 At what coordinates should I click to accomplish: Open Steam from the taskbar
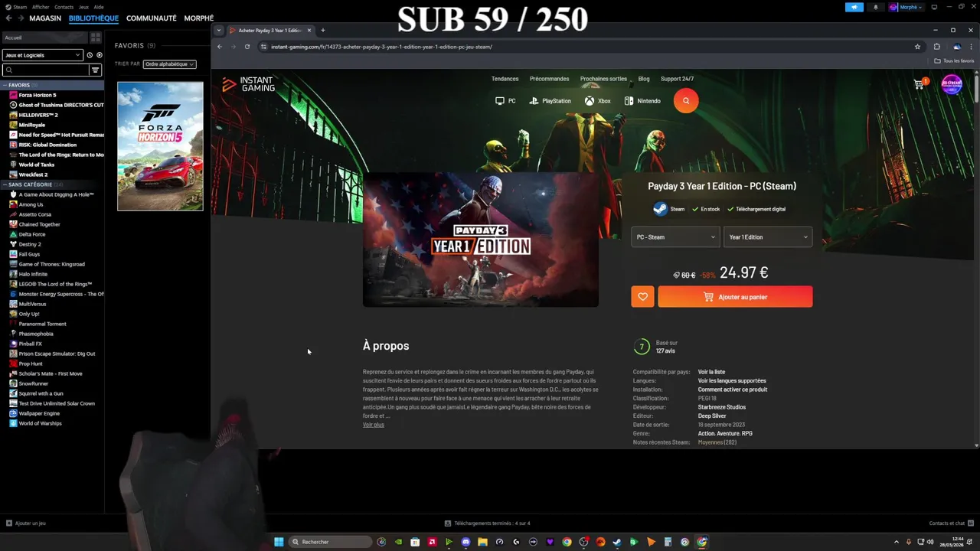617,542
